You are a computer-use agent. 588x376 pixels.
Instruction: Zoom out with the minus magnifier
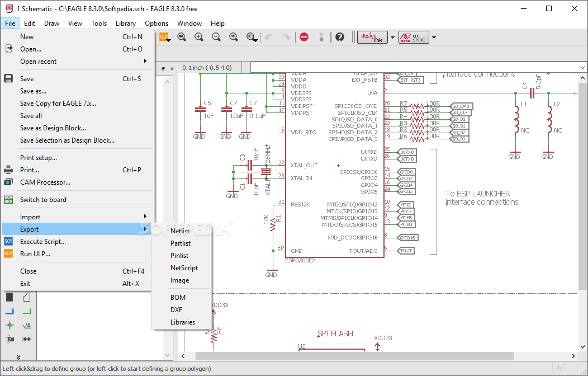(216, 37)
